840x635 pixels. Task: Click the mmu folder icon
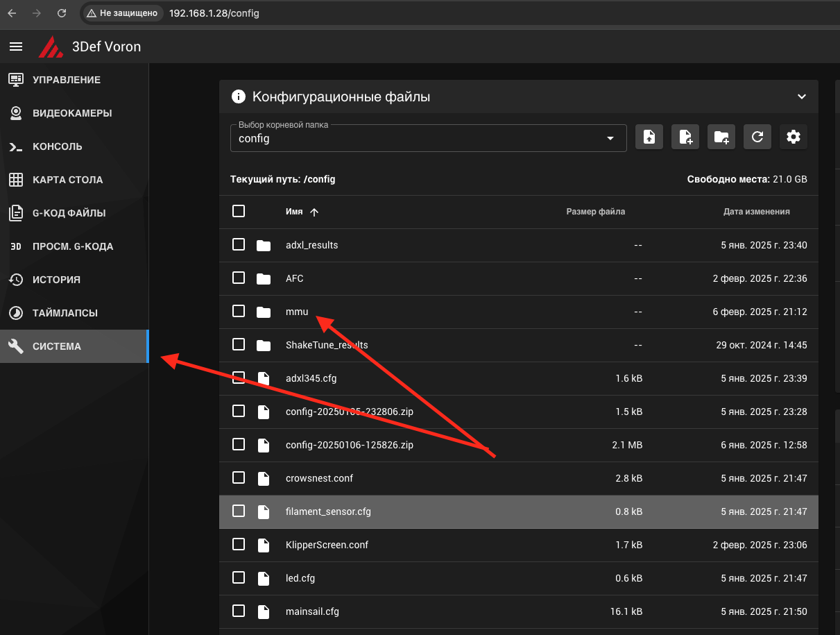click(264, 312)
